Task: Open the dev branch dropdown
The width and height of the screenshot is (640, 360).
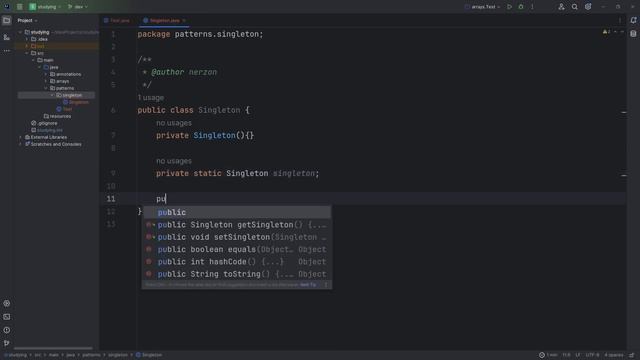Action: 78,7
